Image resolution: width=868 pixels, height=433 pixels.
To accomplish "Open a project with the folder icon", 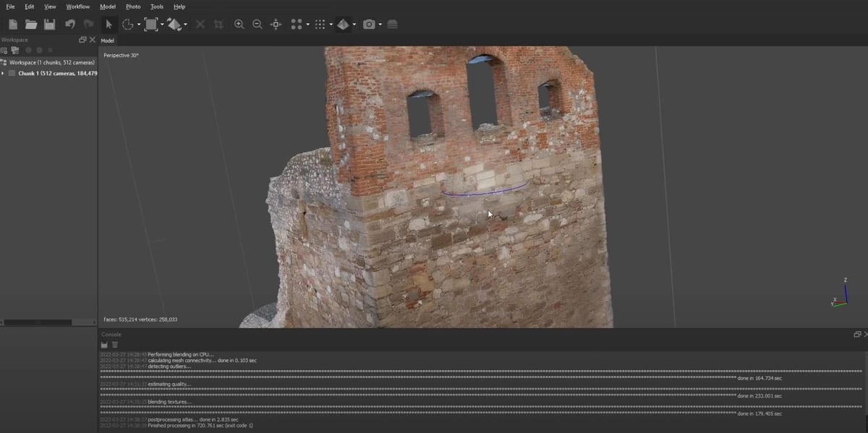I will point(31,25).
